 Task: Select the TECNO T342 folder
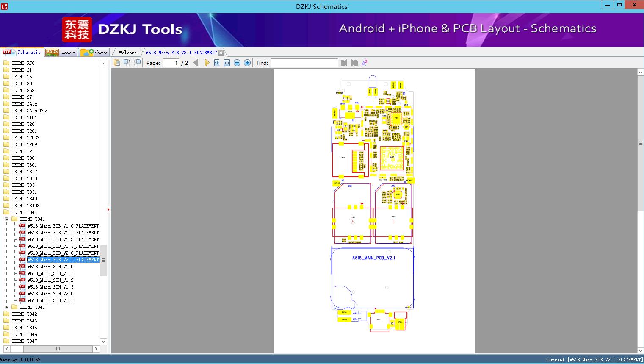(24, 314)
